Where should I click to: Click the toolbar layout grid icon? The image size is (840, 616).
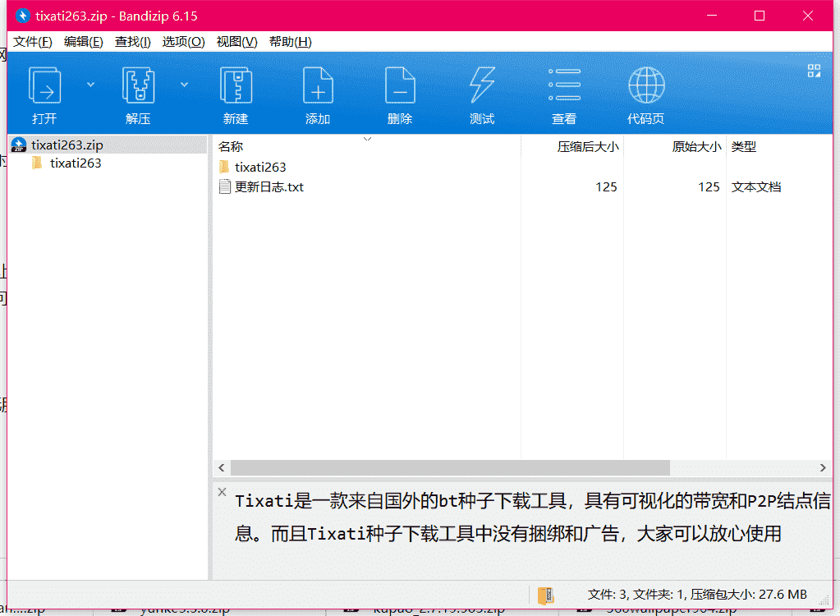[x=814, y=71]
